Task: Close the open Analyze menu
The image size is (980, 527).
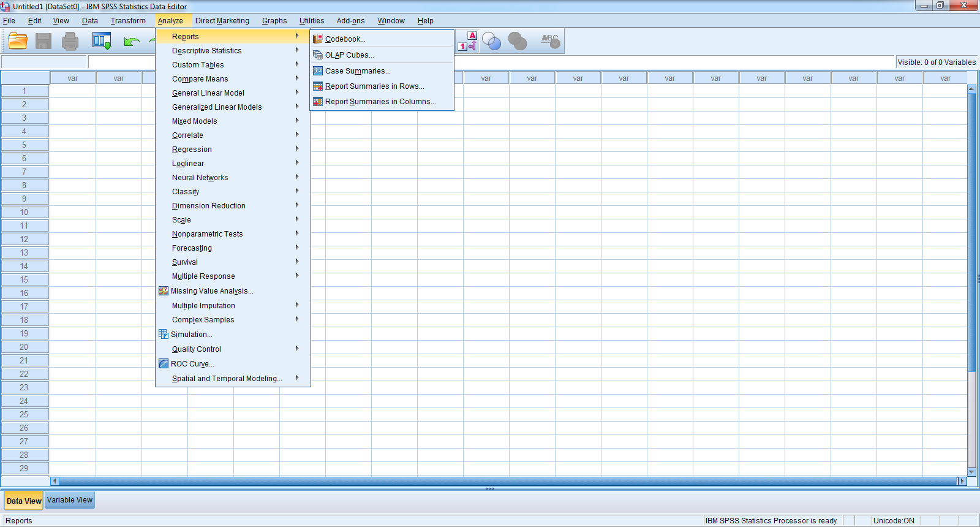Action: [170, 21]
